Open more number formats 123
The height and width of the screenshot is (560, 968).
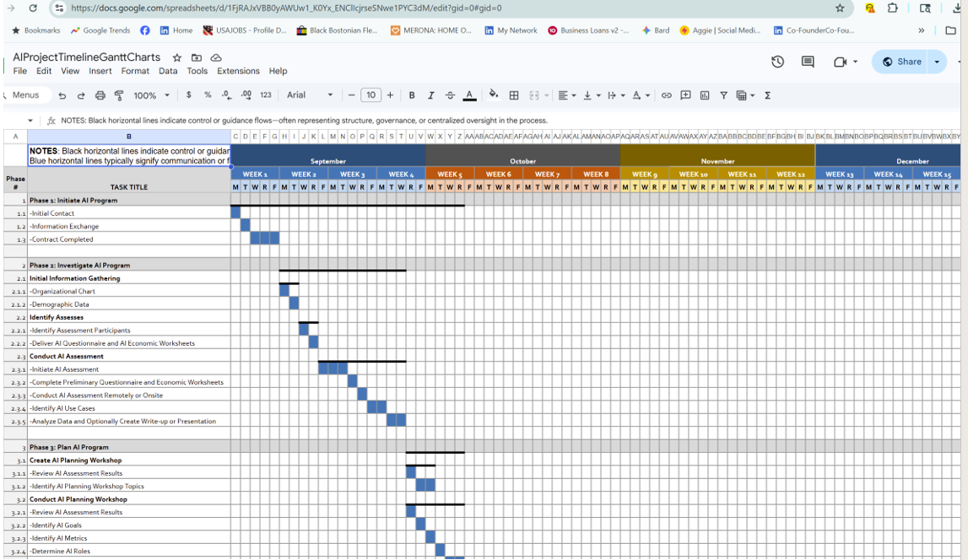266,95
